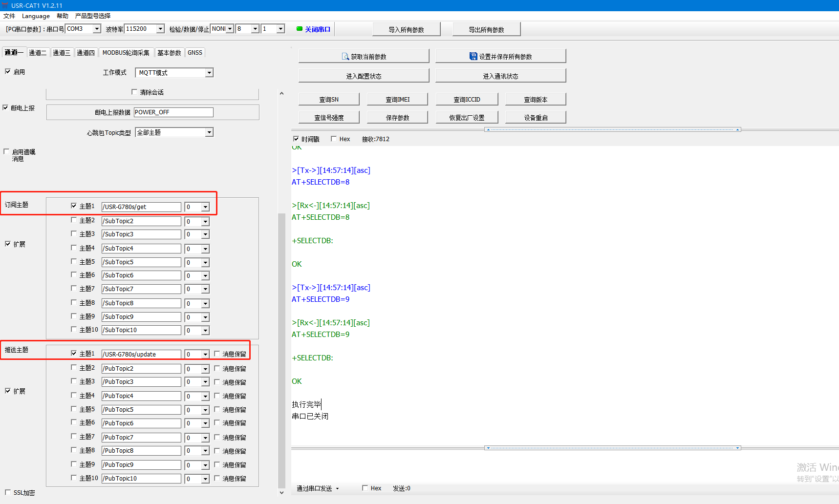Click the green serial port status indicator
The height and width of the screenshot is (504, 839).
pyautogui.click(x=300, y=29)
